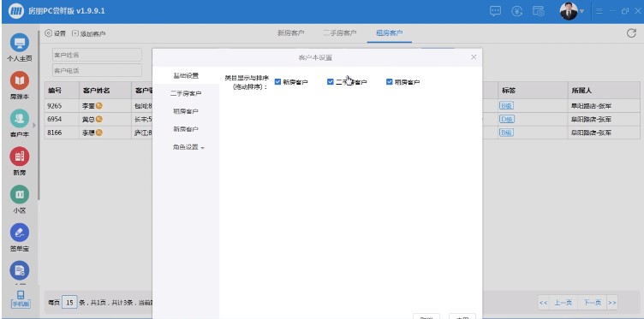The height and width of the screenshot is (319, 644).
Task: Switch to the 新房客户 tab
Action: point(291,33)
